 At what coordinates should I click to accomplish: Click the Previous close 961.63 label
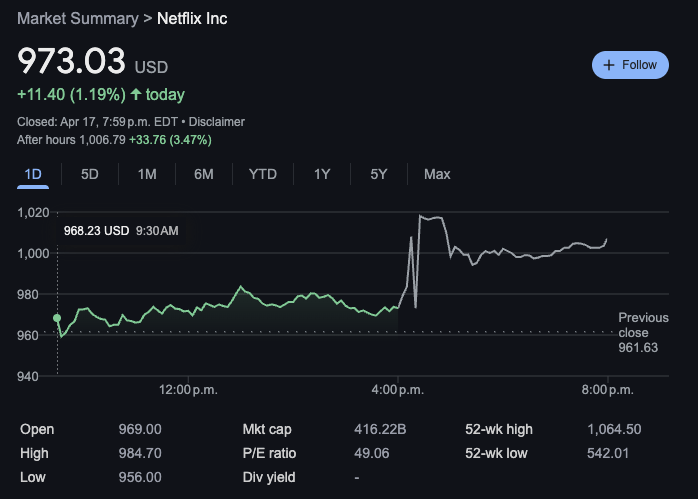click(x=643, y=333)
